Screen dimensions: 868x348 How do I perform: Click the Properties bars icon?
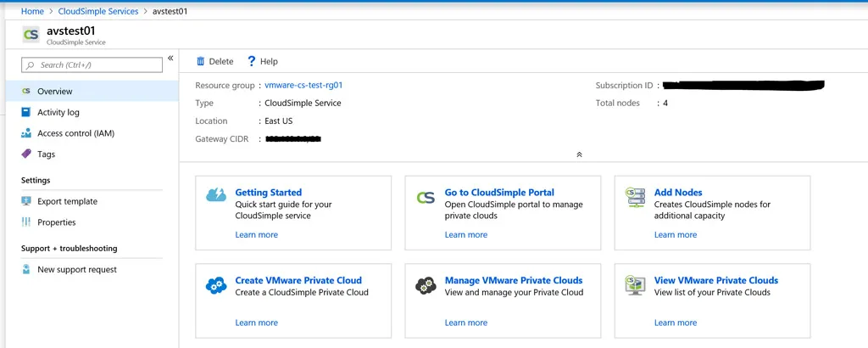click(26, 222)
